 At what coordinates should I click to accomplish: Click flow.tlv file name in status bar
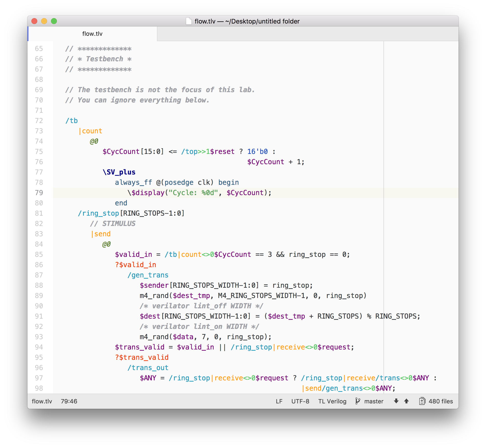42,401
